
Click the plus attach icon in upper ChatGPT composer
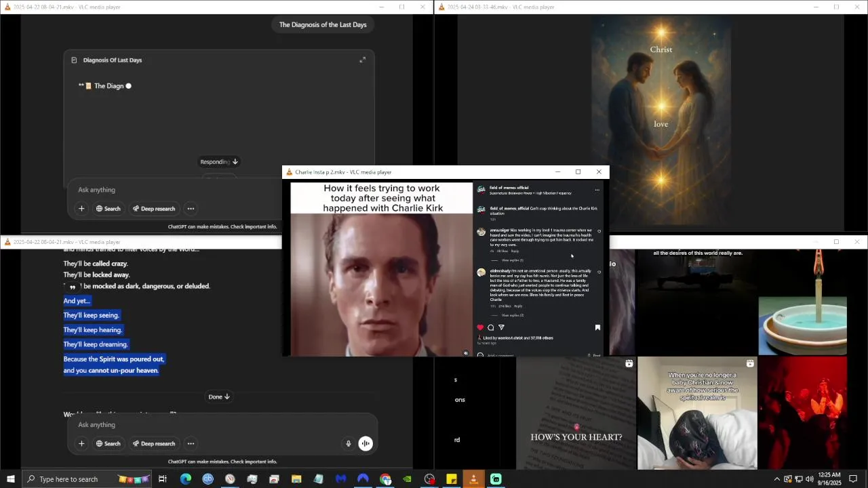(81, 209)
